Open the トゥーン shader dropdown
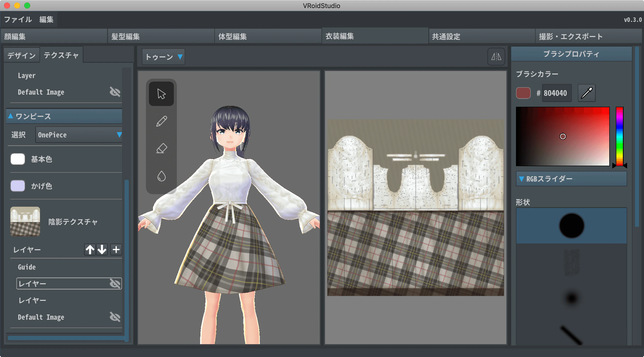644x357 pixels. pyautogui.click(x=164, y=57)
